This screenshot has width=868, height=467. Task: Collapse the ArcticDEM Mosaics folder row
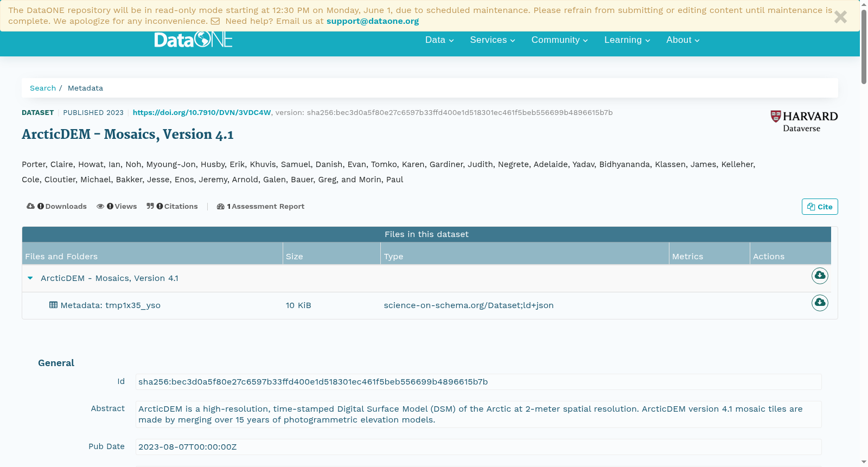30,278
